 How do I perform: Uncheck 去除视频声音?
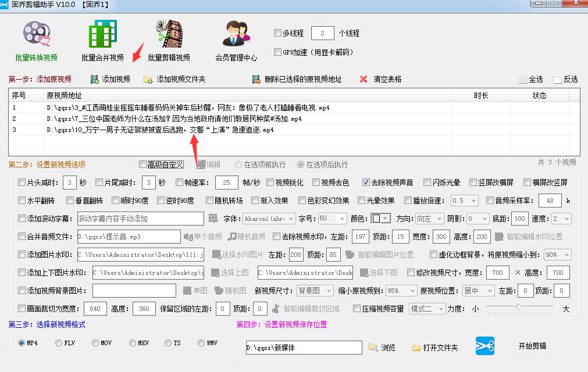click(x=366, y=183)
